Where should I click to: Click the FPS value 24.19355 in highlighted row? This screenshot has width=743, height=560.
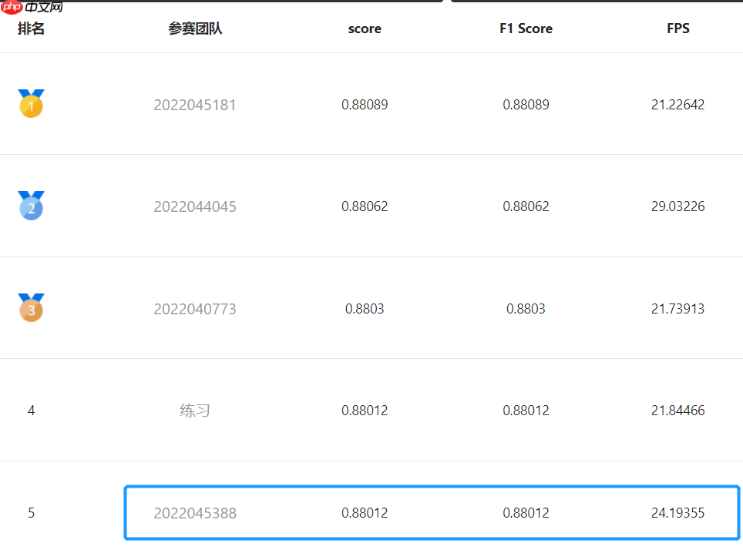click(677, 512)
